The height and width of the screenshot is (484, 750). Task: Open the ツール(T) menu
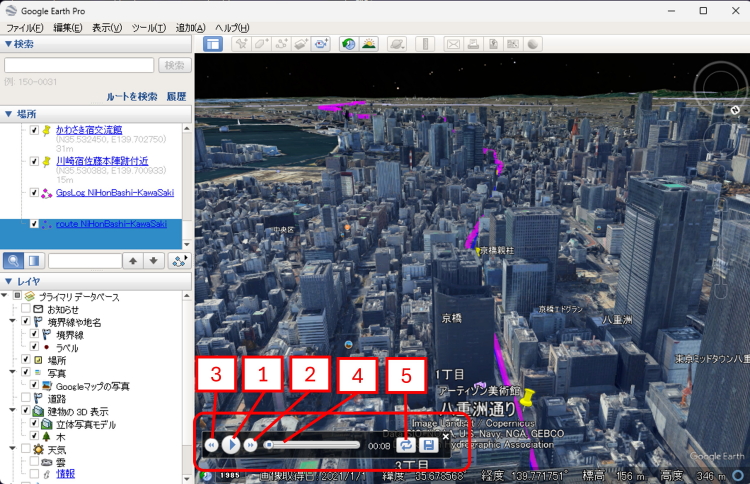click(x=147, y=27)
